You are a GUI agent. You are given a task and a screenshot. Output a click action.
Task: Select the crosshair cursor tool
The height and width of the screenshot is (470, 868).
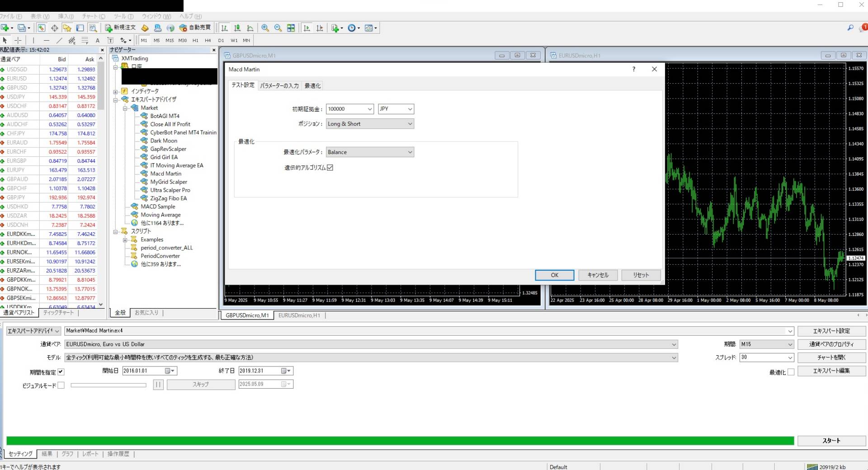pos(18,40)
